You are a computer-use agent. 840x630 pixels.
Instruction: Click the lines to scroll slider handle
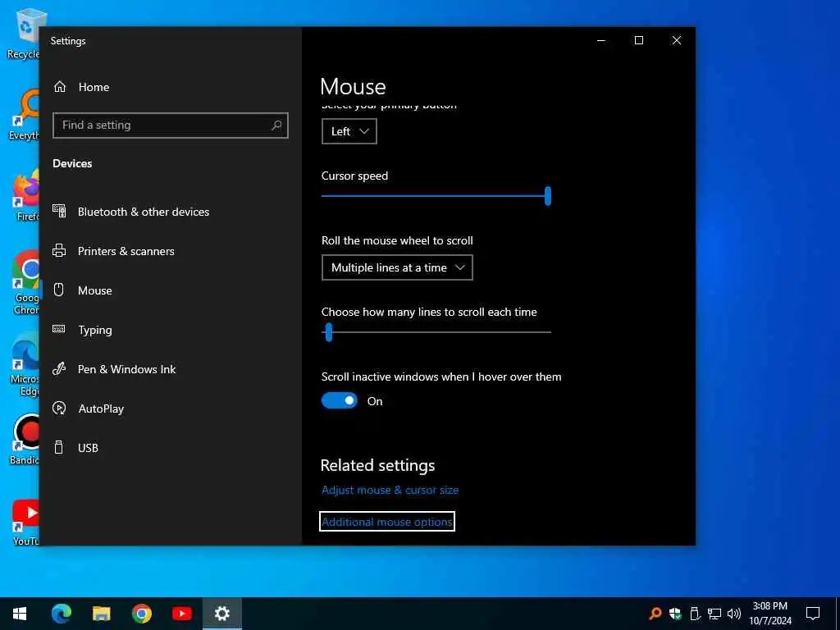click(x=329, y=332)
